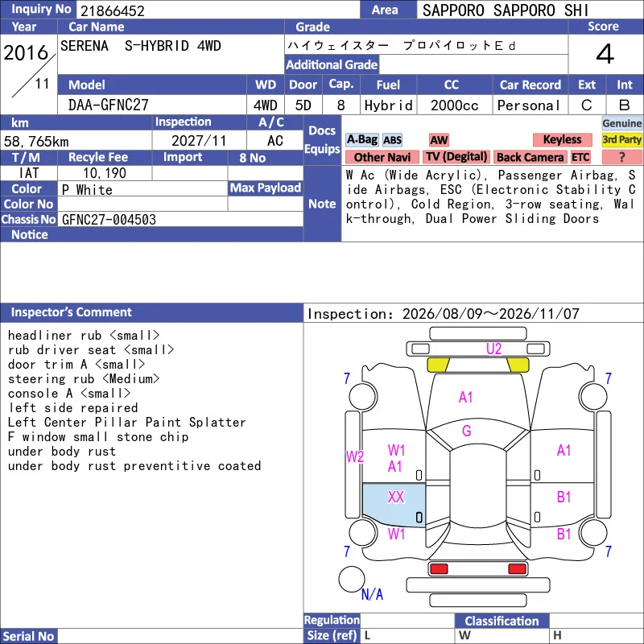Select the Back Camera badge

click(x=530, y=157)
